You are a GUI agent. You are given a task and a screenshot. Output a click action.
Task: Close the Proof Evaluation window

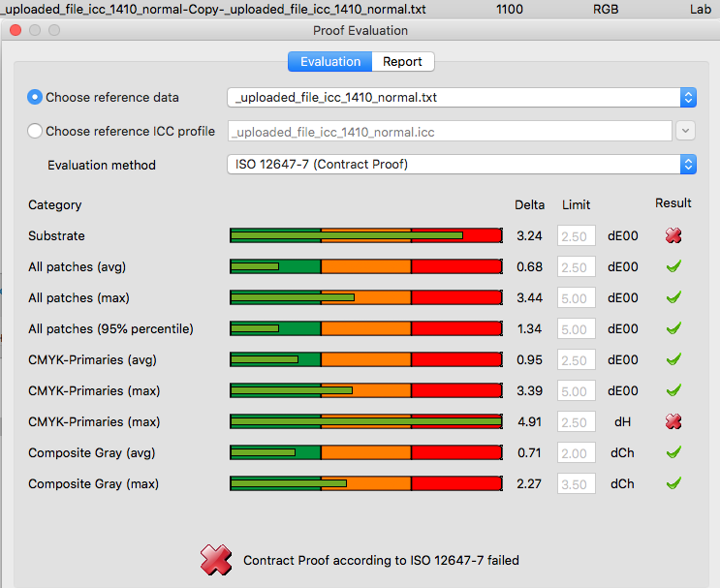[16, 30]
